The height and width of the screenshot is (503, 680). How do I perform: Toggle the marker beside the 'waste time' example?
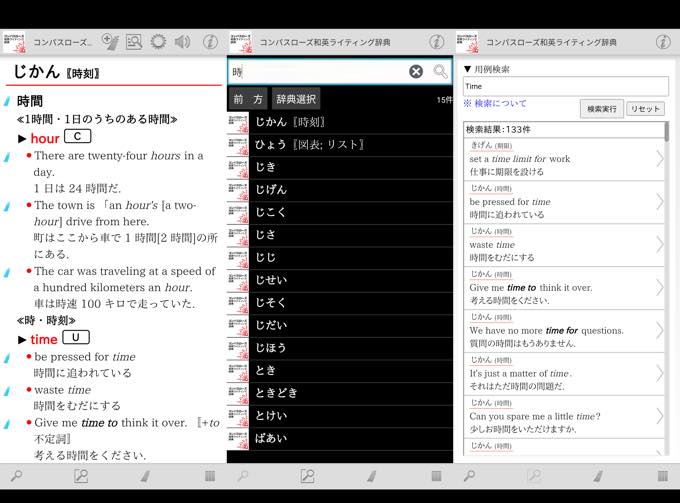[7, 391]
